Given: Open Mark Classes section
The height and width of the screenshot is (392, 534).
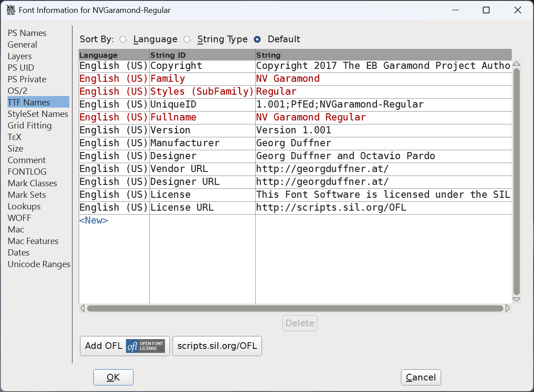Looking at the screenshot, I should [x=32, y=184].
